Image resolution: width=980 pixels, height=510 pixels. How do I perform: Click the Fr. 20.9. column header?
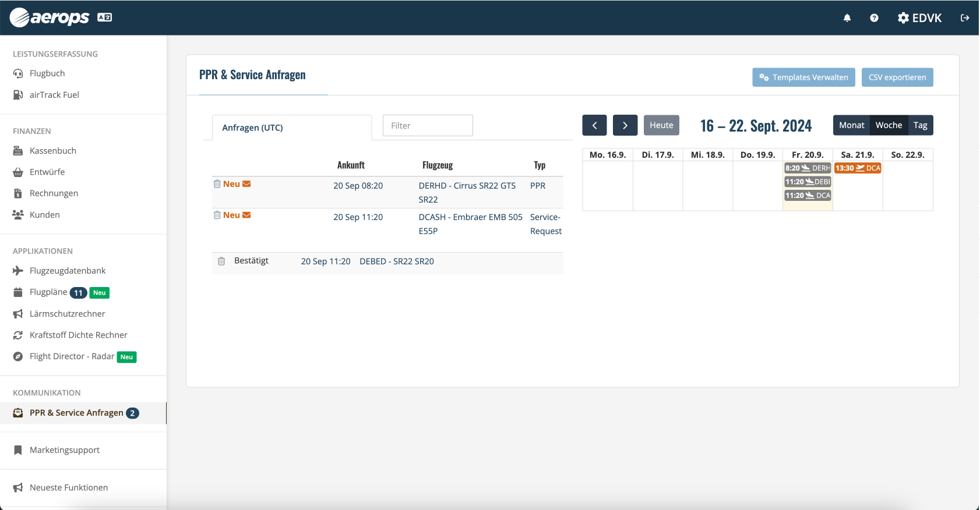(x=808, y=155)
